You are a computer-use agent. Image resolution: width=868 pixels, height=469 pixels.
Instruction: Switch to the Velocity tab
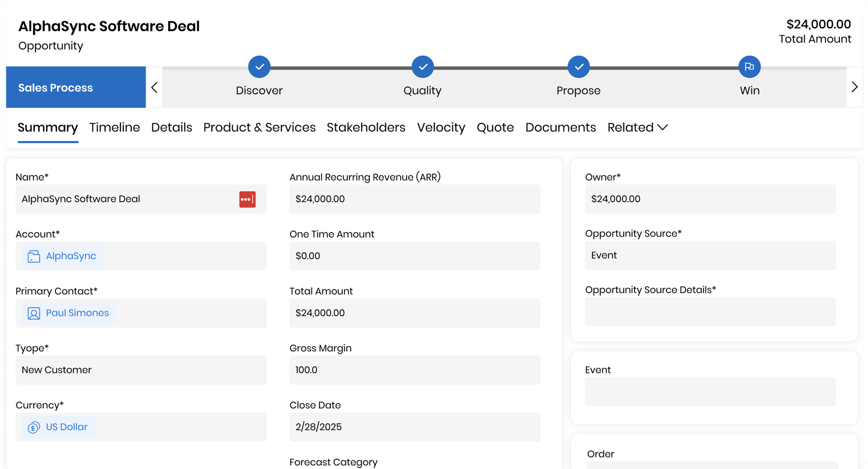(x=441, y=127)
